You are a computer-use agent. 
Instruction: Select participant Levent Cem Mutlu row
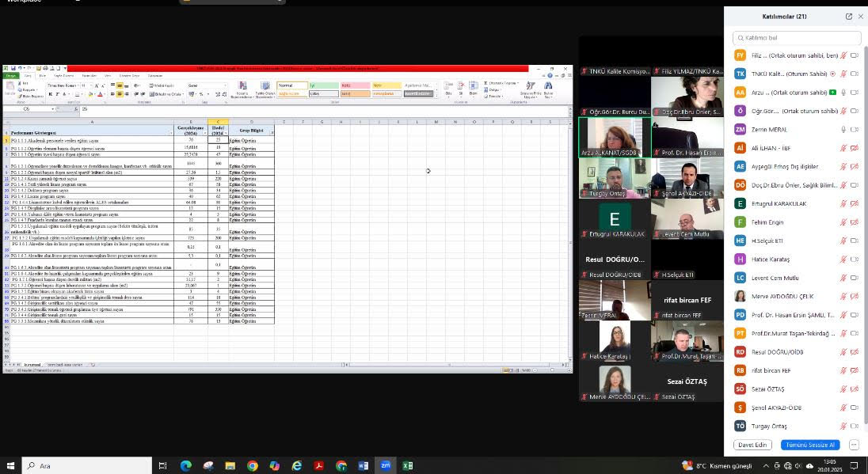[796, 278]
